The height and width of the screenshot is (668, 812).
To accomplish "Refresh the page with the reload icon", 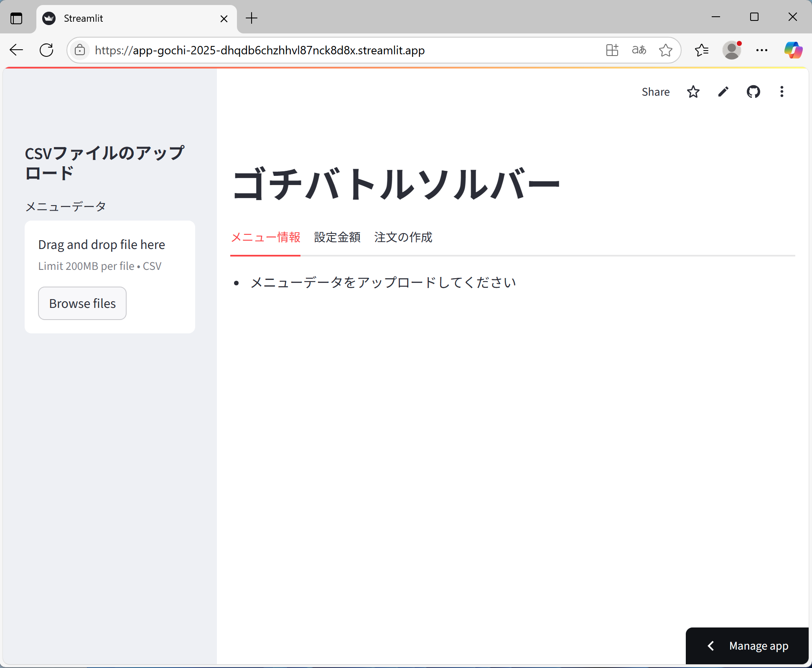I will click(46, 50).
